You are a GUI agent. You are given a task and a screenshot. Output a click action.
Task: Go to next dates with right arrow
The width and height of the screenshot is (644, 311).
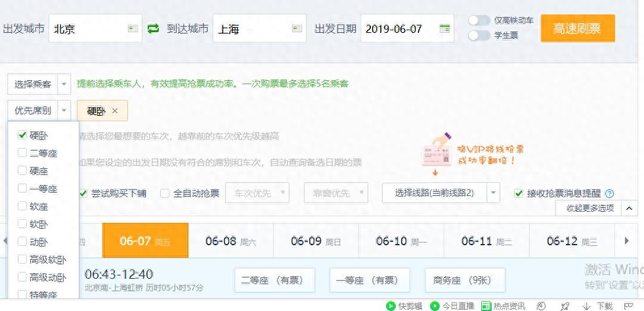tap(626, 241)
